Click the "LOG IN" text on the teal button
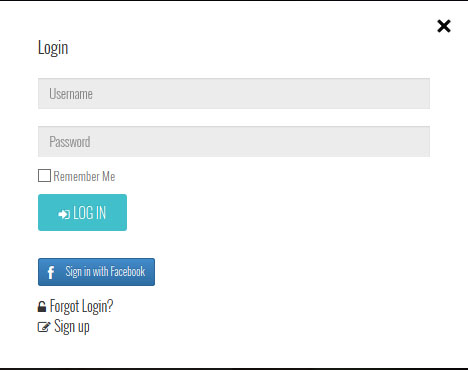Viewport: 468px width, 370px height. (x=89, y=213)
